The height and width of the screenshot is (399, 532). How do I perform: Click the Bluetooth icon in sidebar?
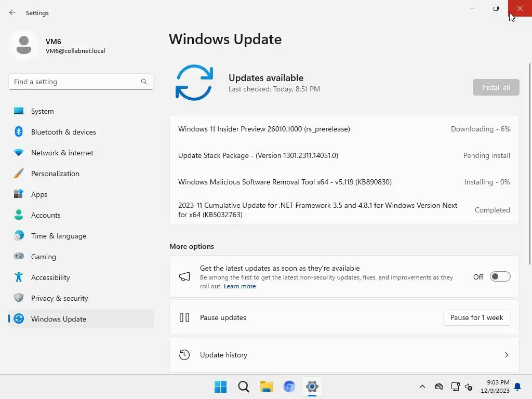[19, 131]
